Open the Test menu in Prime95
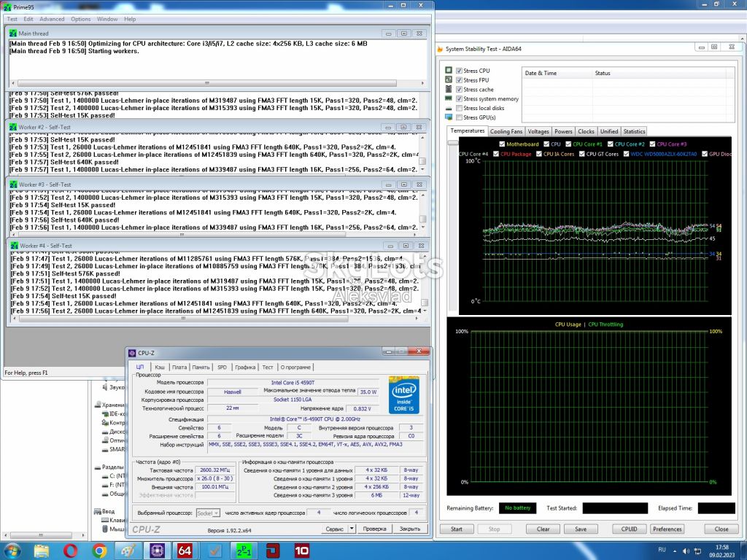 point(12,19)
